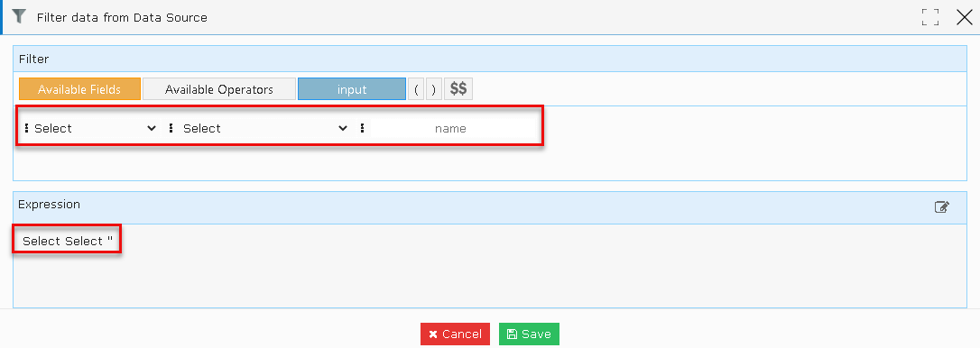980x348 pixels.
Task: Click the expression text Select Select
Action: [62, 241]
